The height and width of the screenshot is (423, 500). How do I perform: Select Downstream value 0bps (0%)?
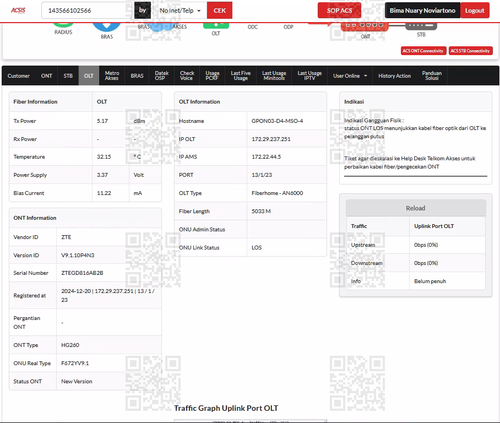tap(426, 263)
